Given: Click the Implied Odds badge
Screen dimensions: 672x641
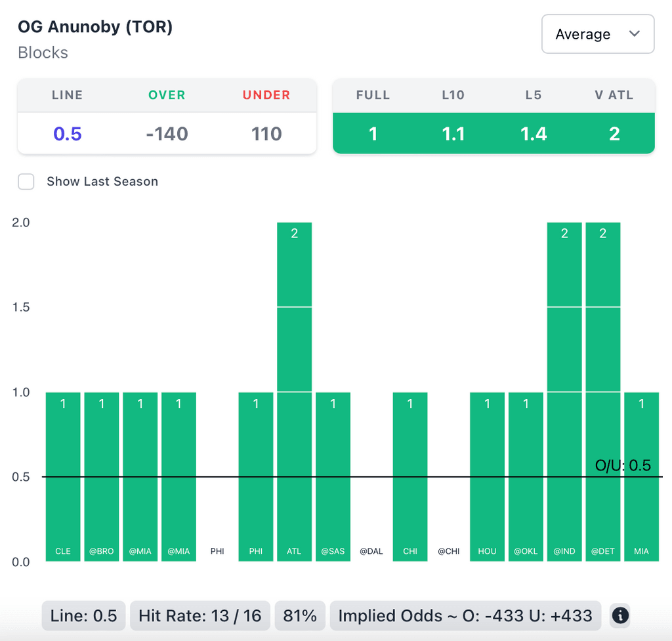Looking at the screenshot, I should point(465,615).
